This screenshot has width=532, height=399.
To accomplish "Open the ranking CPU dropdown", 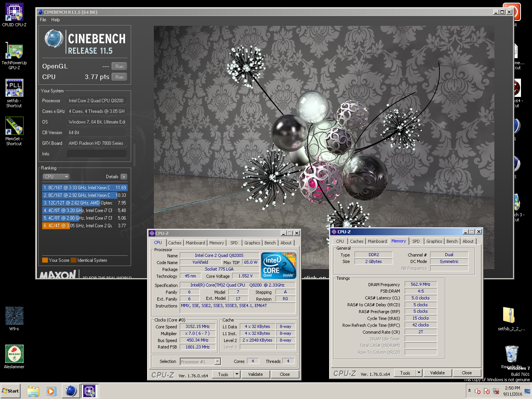I will pyautogui.click(x=56, y=177).
